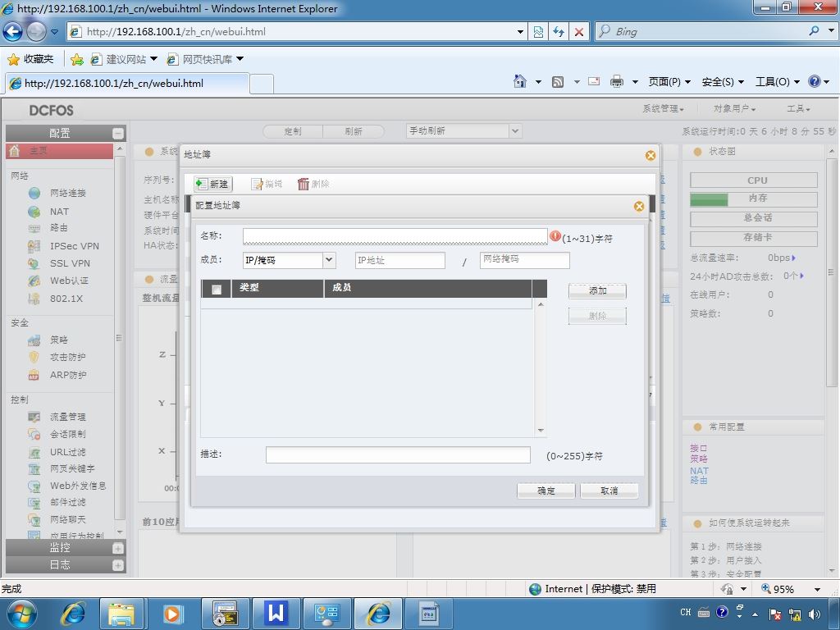Close the 地址簿 dialog with orange X
Screen dimensions: 840x630
(x=651, y=155)
